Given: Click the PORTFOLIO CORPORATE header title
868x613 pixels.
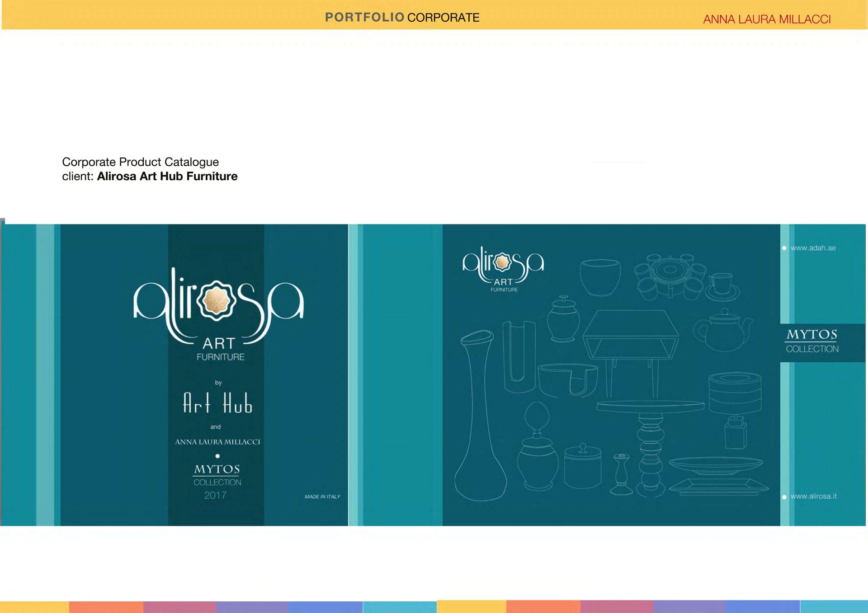Looking at the screenshot, I should [402, 18].
